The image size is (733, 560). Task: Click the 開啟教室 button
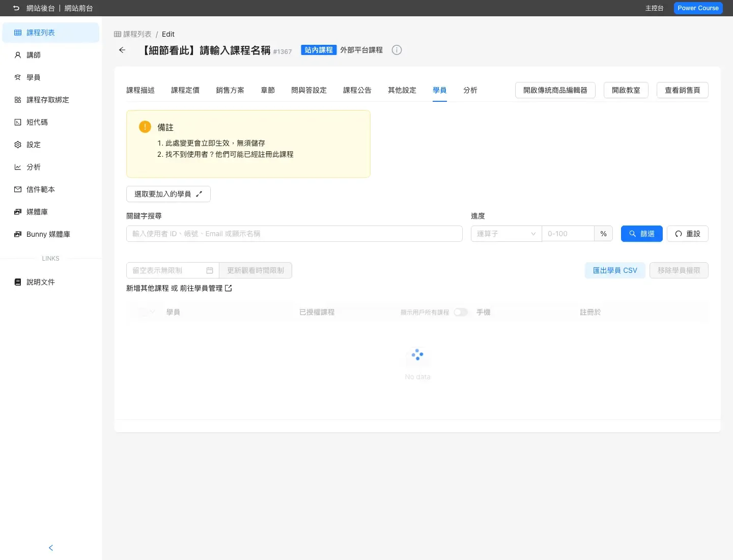pos(626,90)
